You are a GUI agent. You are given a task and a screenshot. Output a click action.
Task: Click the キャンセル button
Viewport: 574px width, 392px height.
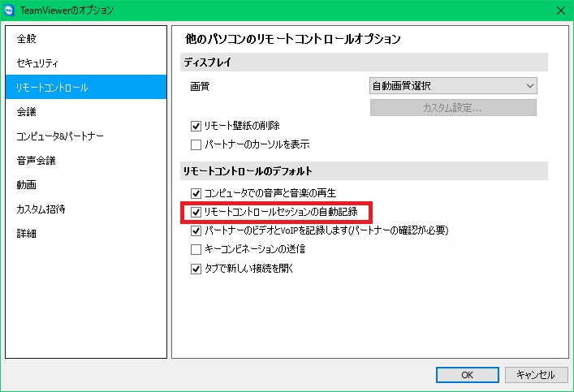(536, 375)
